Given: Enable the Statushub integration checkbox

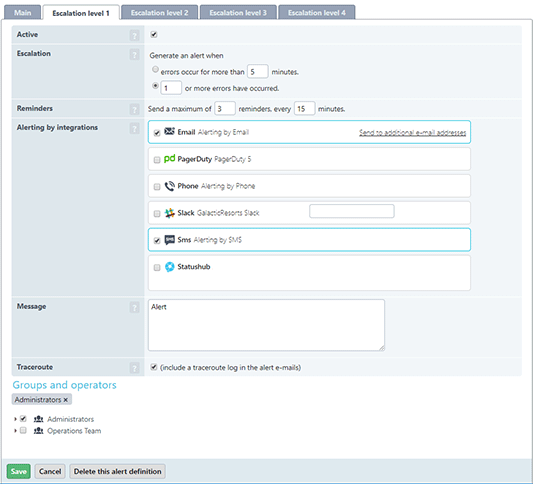Looking at the screenshot, I should coord(157,267).
